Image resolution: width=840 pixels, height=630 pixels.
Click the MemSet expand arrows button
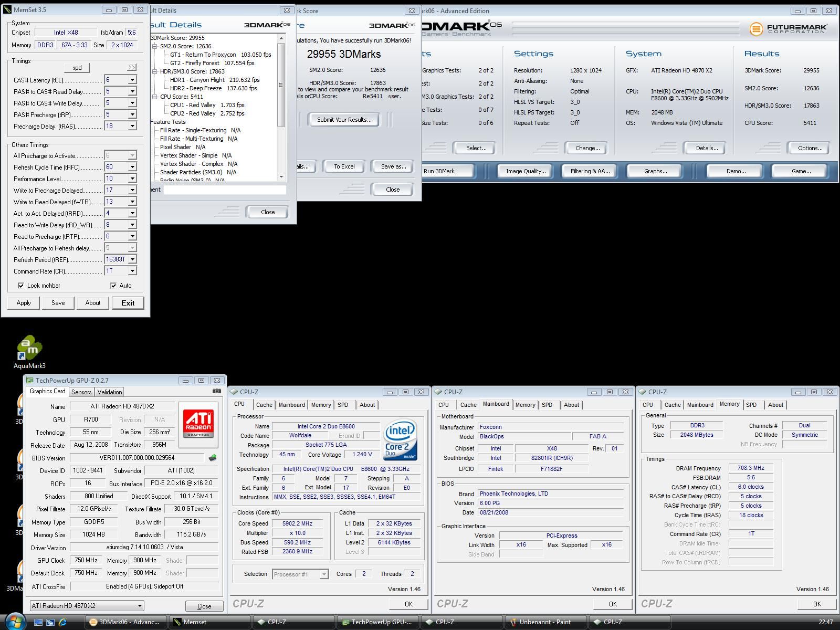click(131, 67)
